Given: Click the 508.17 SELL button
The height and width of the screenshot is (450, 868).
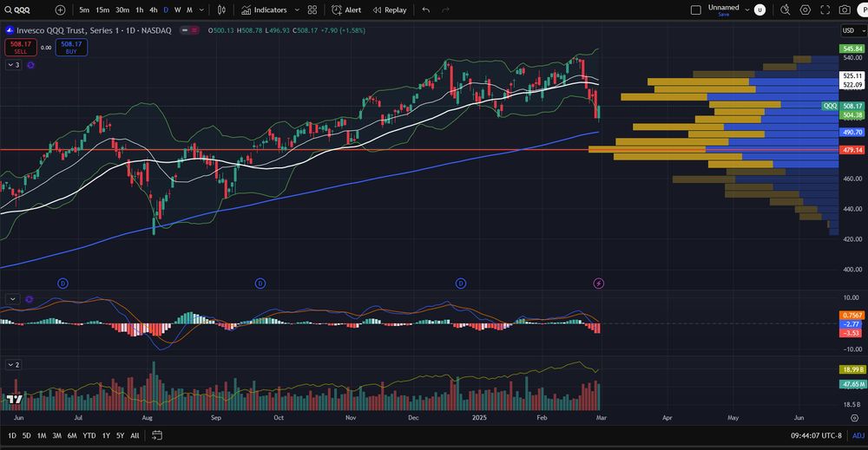Looking at the screenshot, I should pyautogui.click(x=21, y=48).
